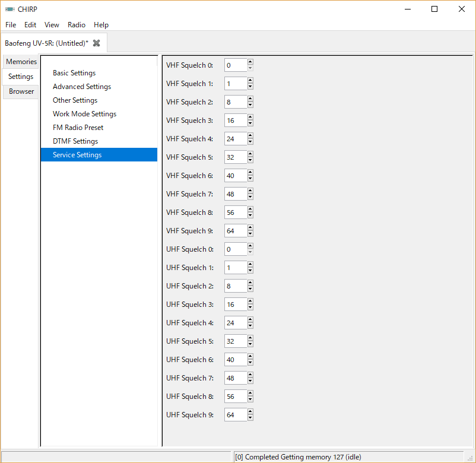This screenshot has width=476, height=463.
Task: Increase VHF Squelch 8 with up arrow
Action: (x=250, y=209)
